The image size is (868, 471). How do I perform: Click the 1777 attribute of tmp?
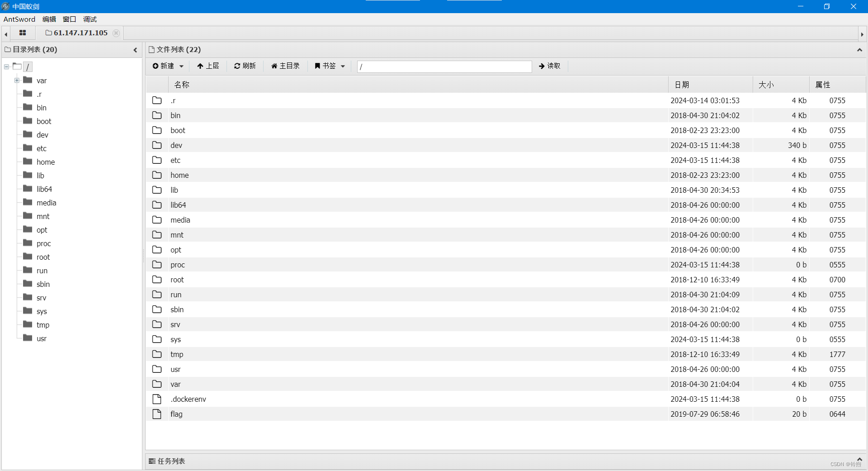pyautogui.click(x=837, y=354)
